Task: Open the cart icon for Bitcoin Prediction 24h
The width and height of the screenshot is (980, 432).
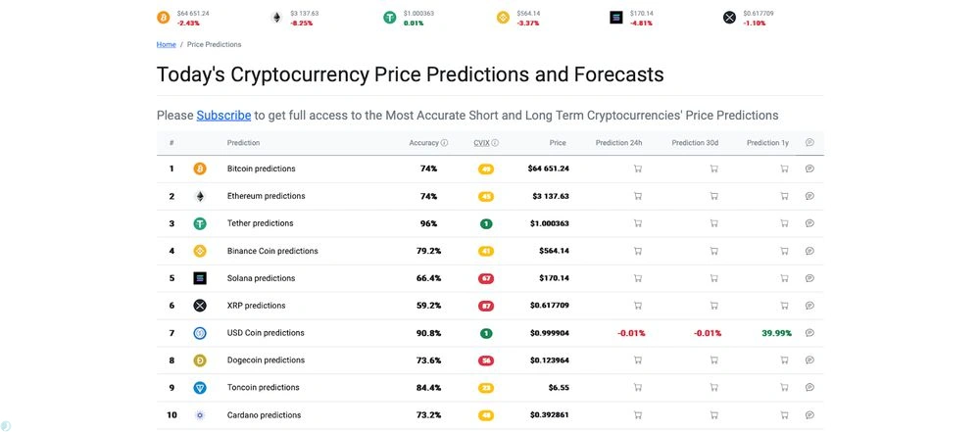Action: (x=638, y=168)
